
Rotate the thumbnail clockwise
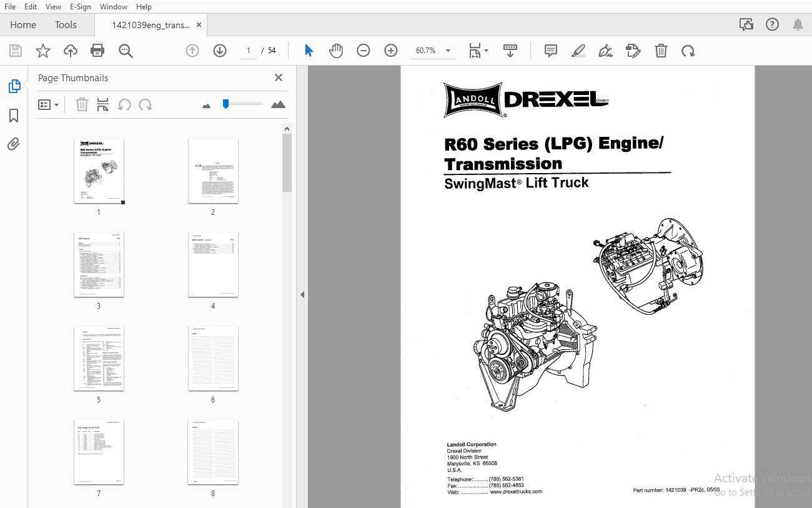[x=146, y=104]
